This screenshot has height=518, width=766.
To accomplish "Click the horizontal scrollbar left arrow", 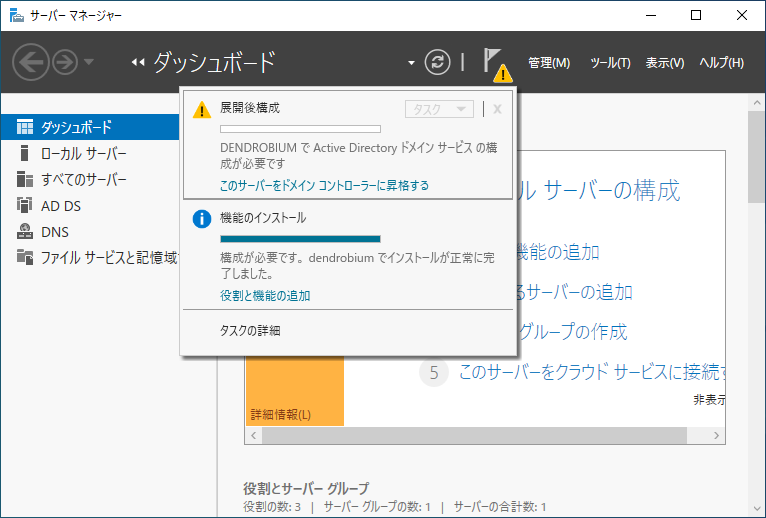I will click(x=254, y=435).
